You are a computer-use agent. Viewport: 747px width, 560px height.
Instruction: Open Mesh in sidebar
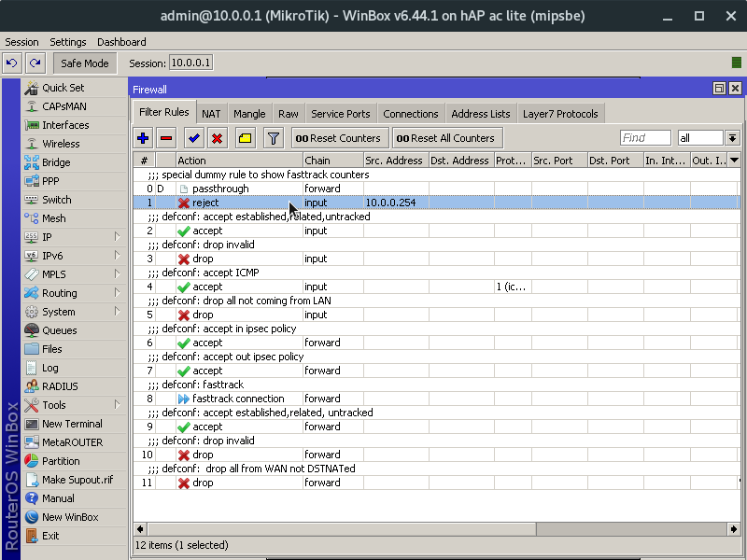tap(75, 218)
